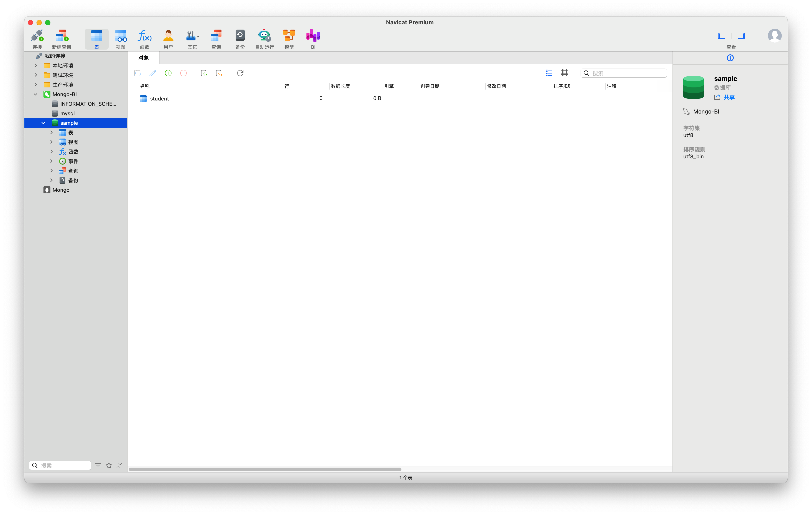
Task: Expand the 事件 node under sample
Action: [52, 161]
